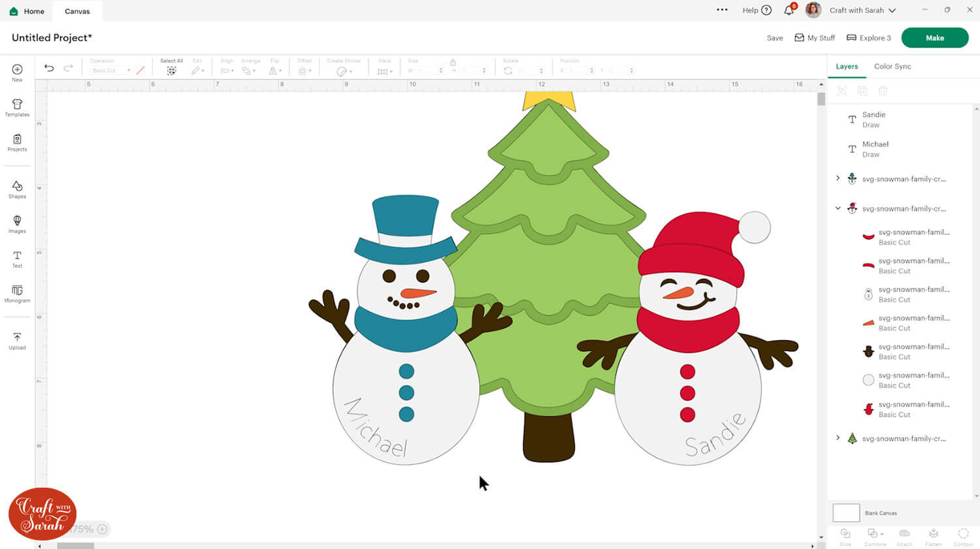Click the Select All icon

[171, 71]
